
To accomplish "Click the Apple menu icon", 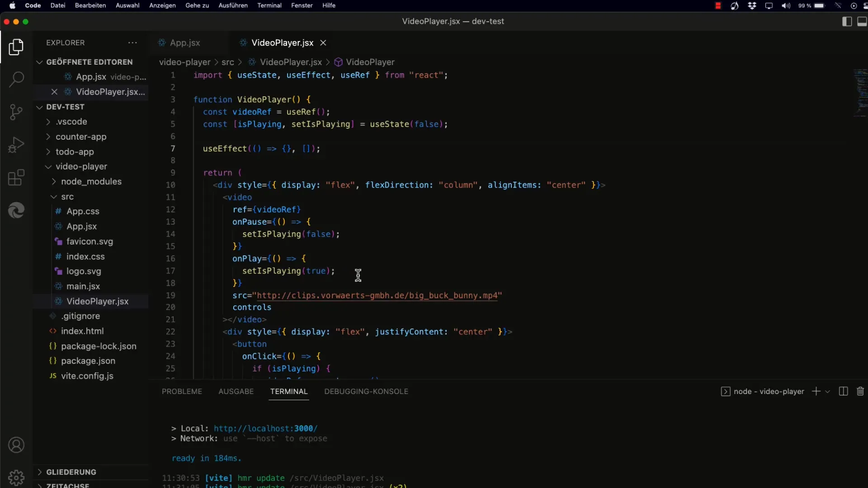I will click(12, 5).
